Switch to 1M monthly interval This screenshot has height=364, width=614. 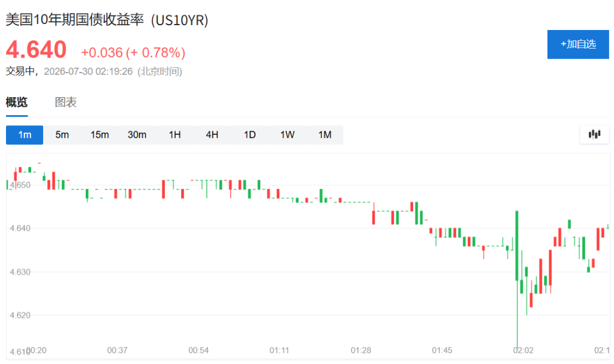tap(324, 135)
